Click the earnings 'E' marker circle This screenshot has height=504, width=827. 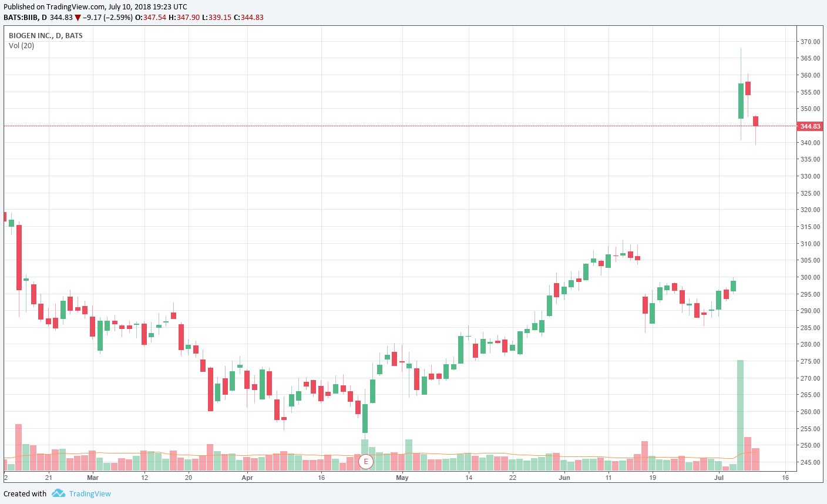(366, 462)
